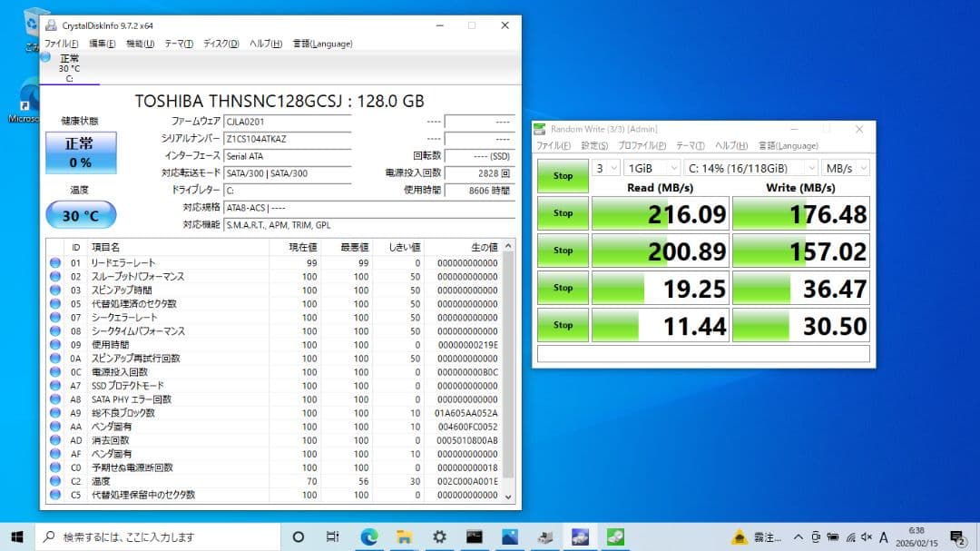This screenshot has height=551, width=980.
Task: Open 設定 menu in CrystalDiskMark
Action: 594,146
